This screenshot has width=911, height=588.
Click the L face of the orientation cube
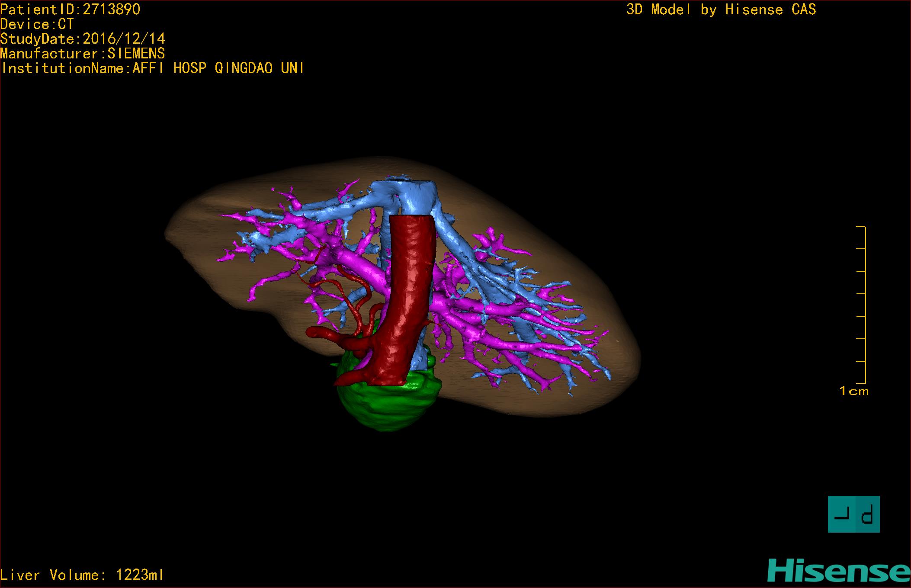[841, 514]
